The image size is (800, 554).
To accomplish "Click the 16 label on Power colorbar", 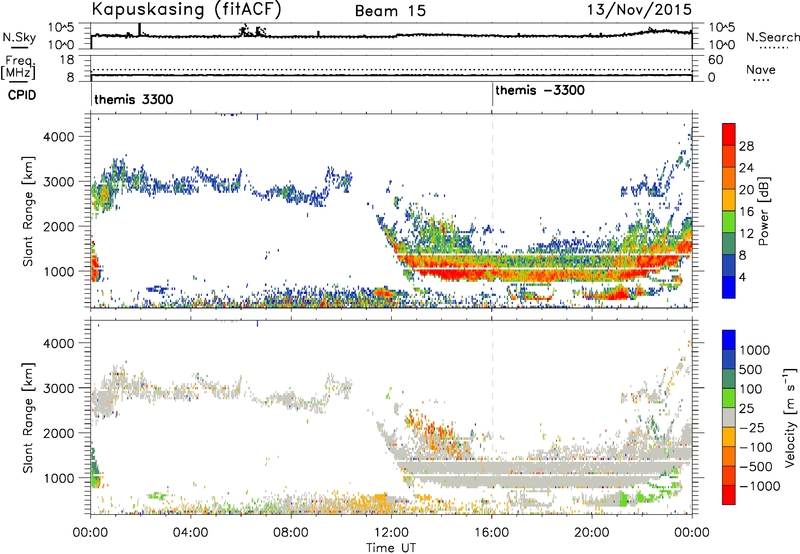I will click(746, 212).
